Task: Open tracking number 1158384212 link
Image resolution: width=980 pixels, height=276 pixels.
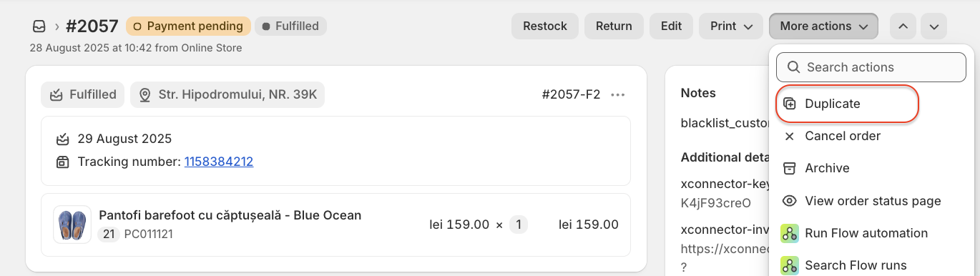Action: 219,162
